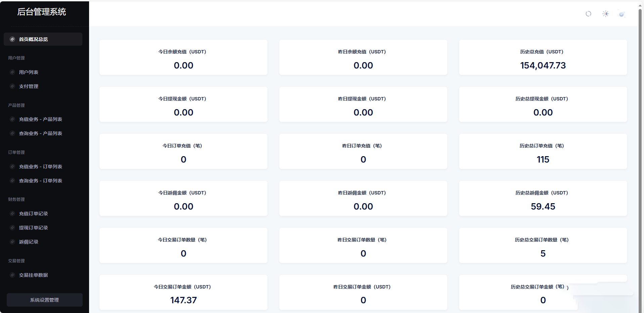Image resolution: width=644 pixels, height=313 pixels.
Task: Open 查询业务 - 产品列表 menu item
Action: (40, 133)
